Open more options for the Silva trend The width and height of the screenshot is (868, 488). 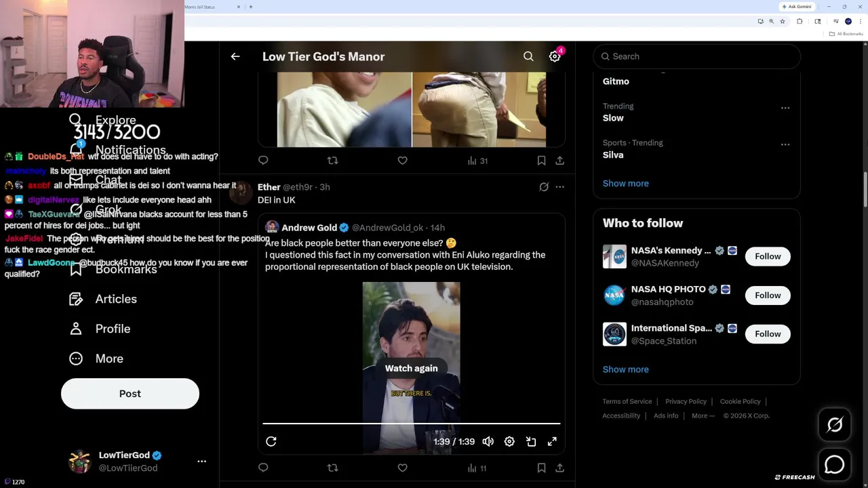785,144
